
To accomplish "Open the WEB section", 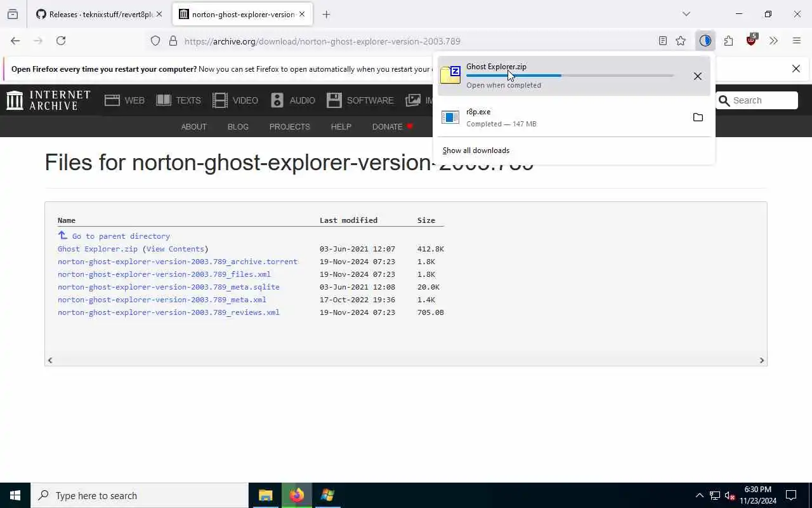I will pyautogui.click(x=125, y=100).
